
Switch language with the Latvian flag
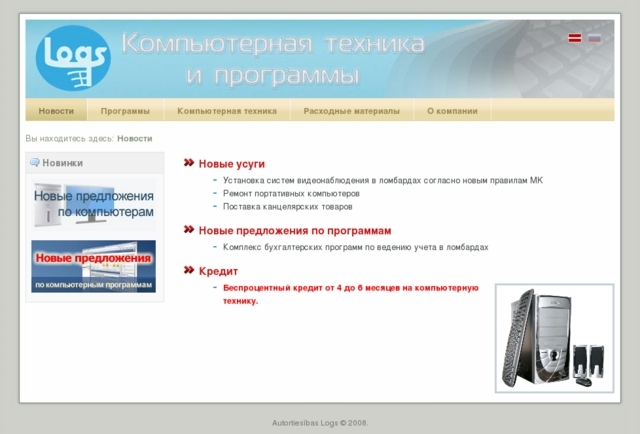pos(575,38)
